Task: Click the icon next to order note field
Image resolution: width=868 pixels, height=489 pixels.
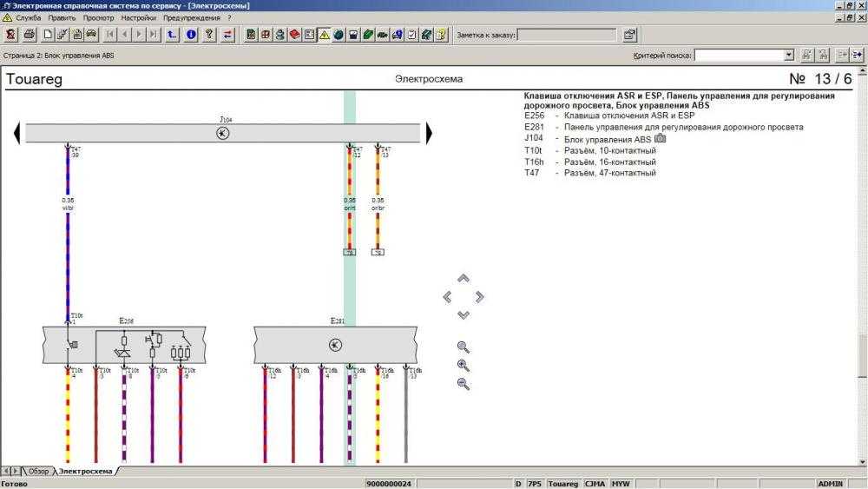Action: (x=629, y=35)
